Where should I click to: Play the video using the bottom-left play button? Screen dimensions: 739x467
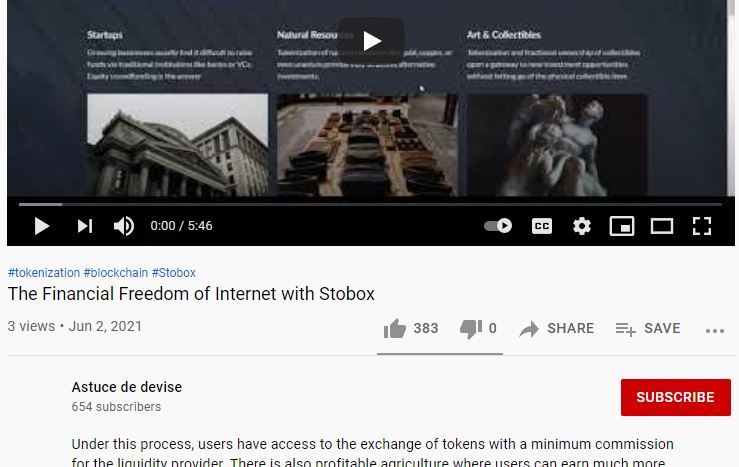click(42, 226)
